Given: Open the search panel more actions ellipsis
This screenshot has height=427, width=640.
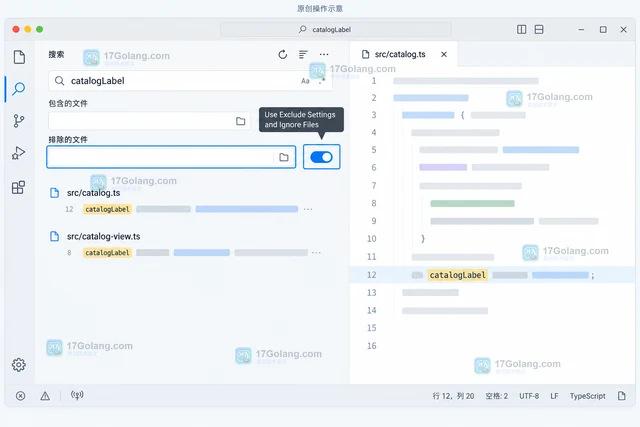Looking at the screenshot, I should 324,55.
